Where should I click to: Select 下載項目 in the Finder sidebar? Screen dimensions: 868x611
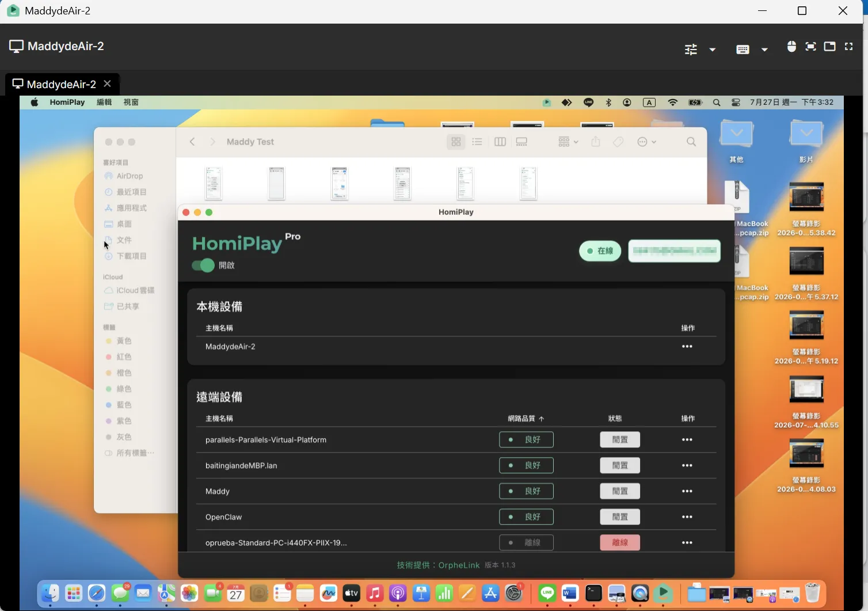click(125, 256)
